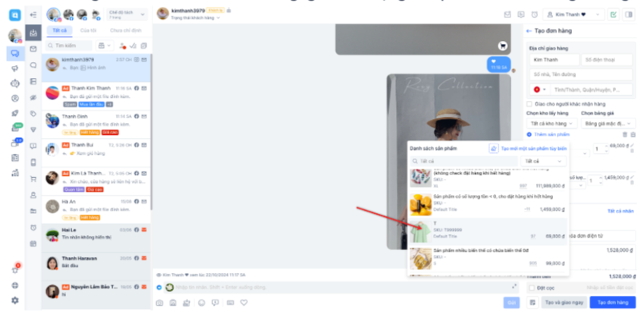Open the Tất cả category dropdown in product list
This screenshot has height=314, width=644.
(x=543, y=161)
